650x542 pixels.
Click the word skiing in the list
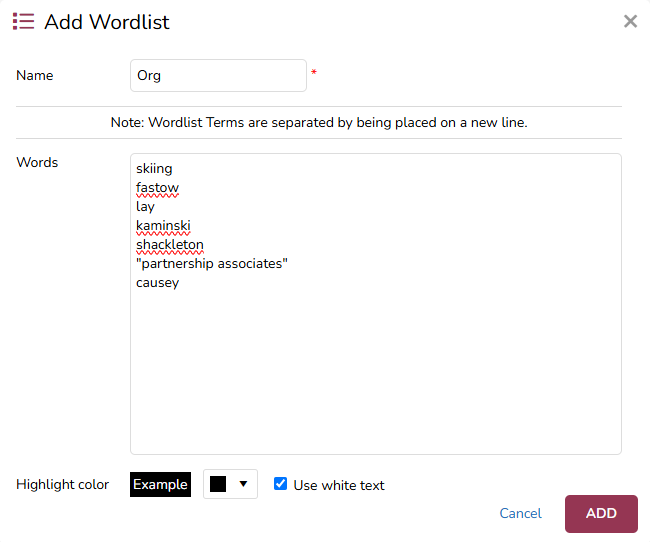154,168
